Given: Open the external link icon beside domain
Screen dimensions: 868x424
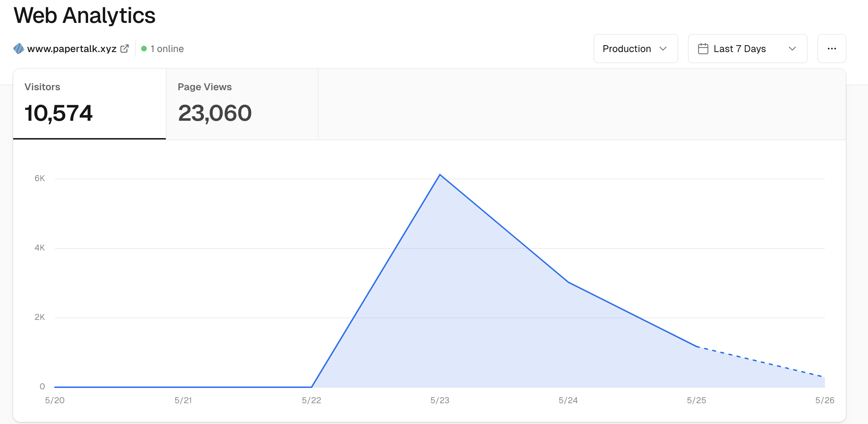Looking at the screenshot, I should 125,49.
